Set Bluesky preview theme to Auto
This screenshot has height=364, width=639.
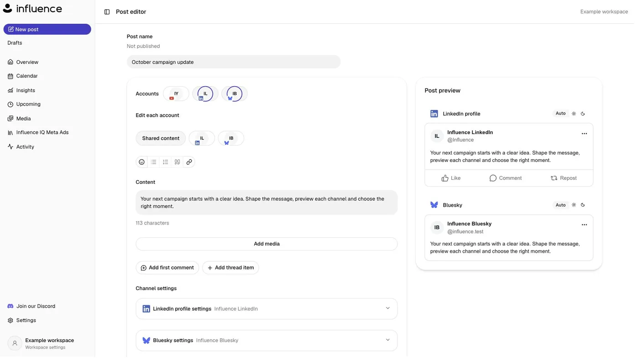click(x=565, y=207)
